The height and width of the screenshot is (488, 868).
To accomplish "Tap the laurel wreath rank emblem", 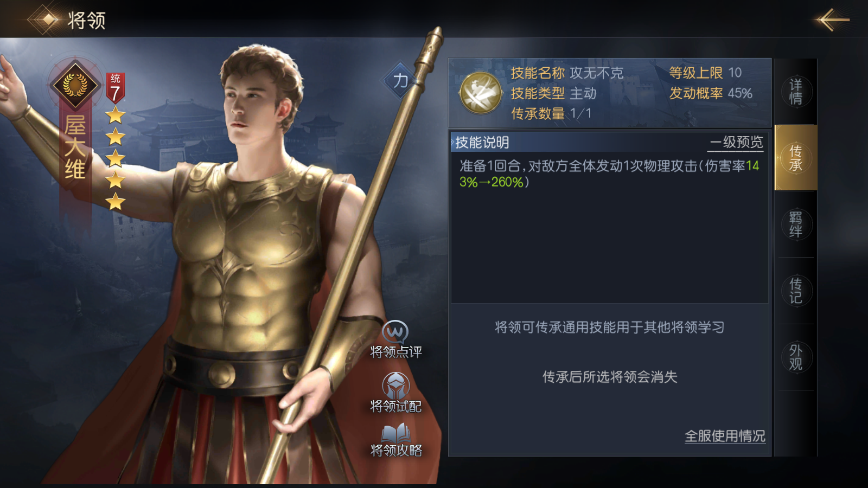I will pyautogui.click(x=75, y=85).
